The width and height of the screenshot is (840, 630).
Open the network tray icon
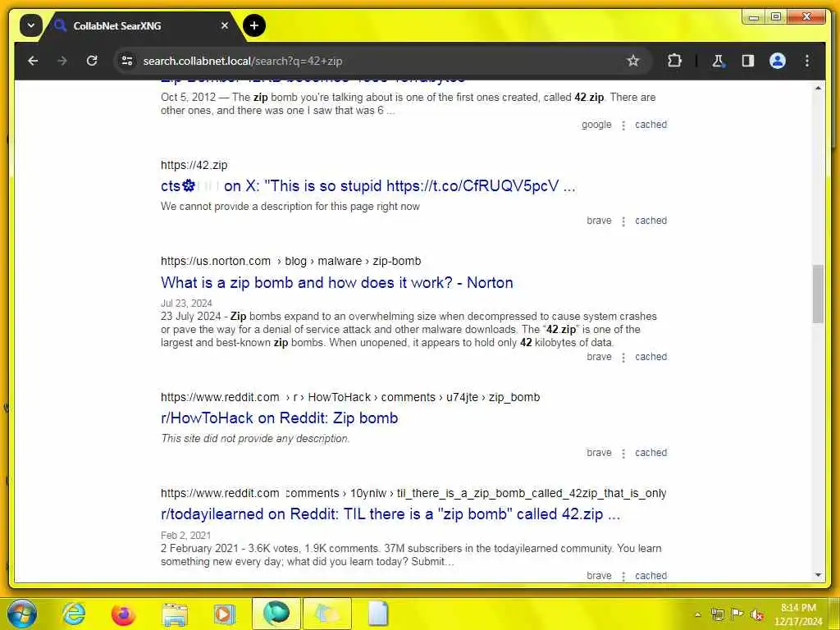(717, 614)
